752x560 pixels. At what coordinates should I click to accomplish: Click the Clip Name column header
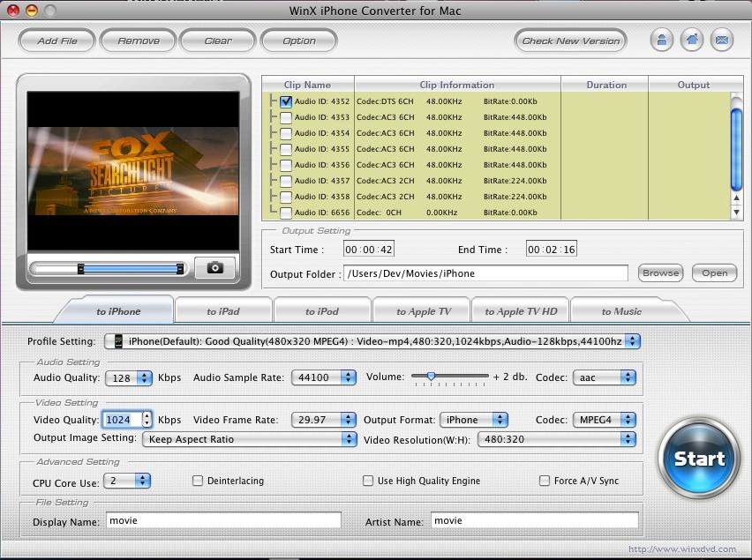(x=307, y=85)
